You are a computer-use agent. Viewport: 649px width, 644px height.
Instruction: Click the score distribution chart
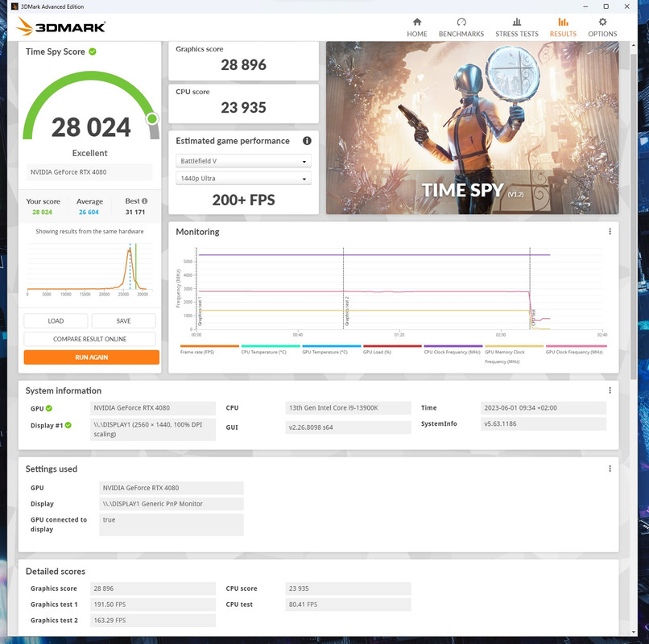(89, 270)
